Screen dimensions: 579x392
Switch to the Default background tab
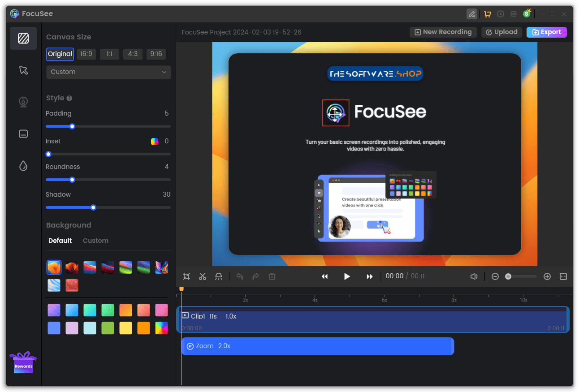(x=60, y=241)
